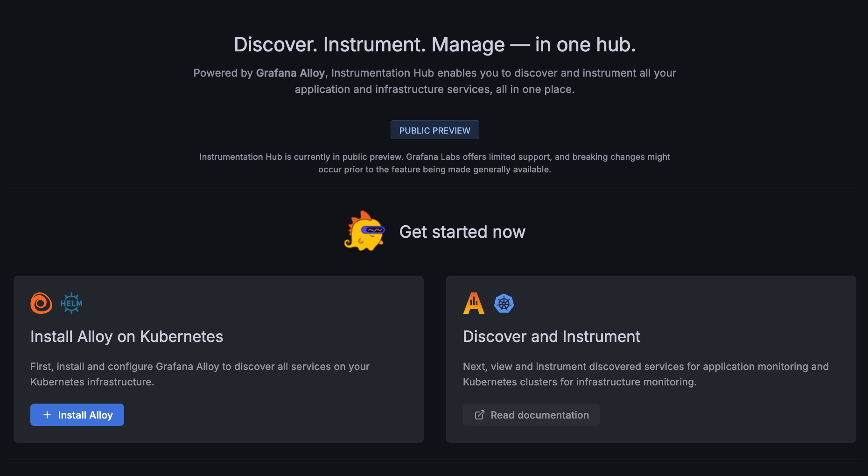This screenshot has height=476, width=868.
Task: Click the external link icon beside Read documentation
Action: point(479,415)
